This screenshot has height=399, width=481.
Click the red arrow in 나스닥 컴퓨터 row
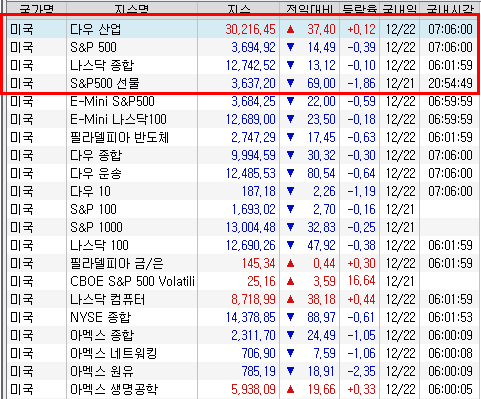click(290, 299)
